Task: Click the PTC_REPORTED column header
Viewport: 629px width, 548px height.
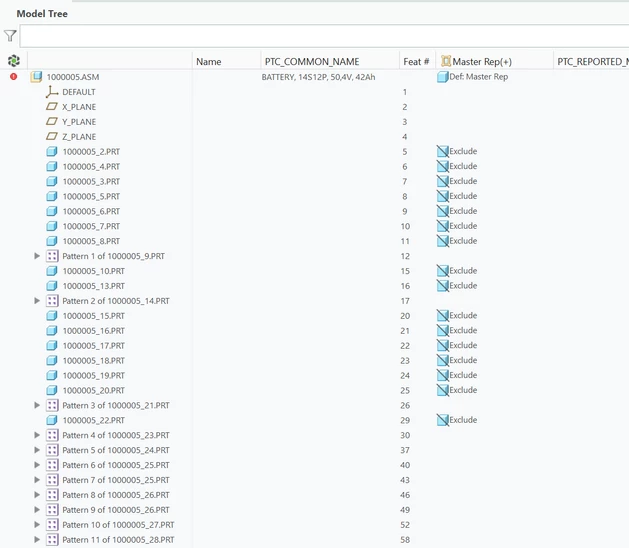Action: [593, 61]
